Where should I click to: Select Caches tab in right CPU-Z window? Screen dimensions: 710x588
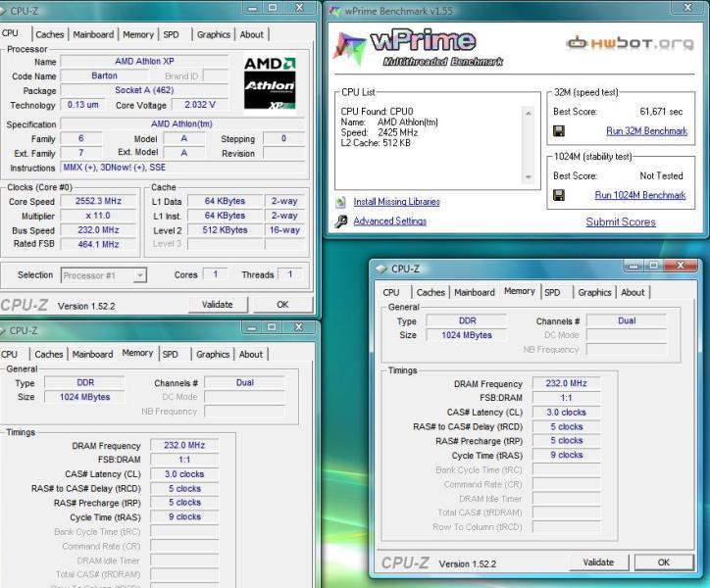point(431,292)
